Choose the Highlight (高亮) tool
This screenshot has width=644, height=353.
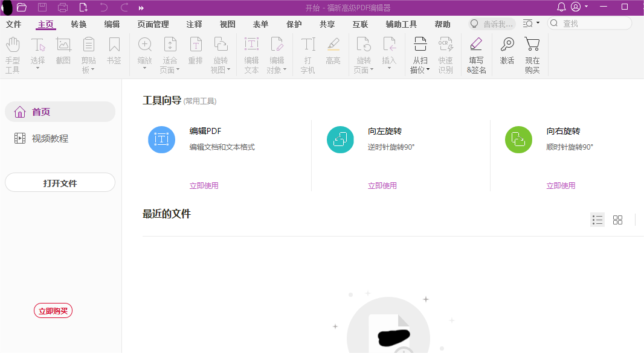333,53
